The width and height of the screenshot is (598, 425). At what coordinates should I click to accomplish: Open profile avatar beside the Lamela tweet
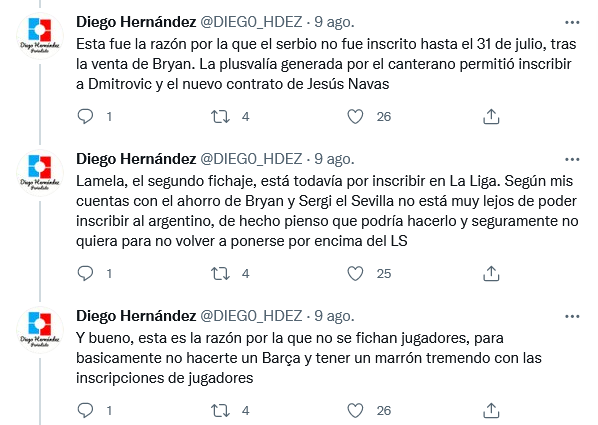[x=40, y=173]
